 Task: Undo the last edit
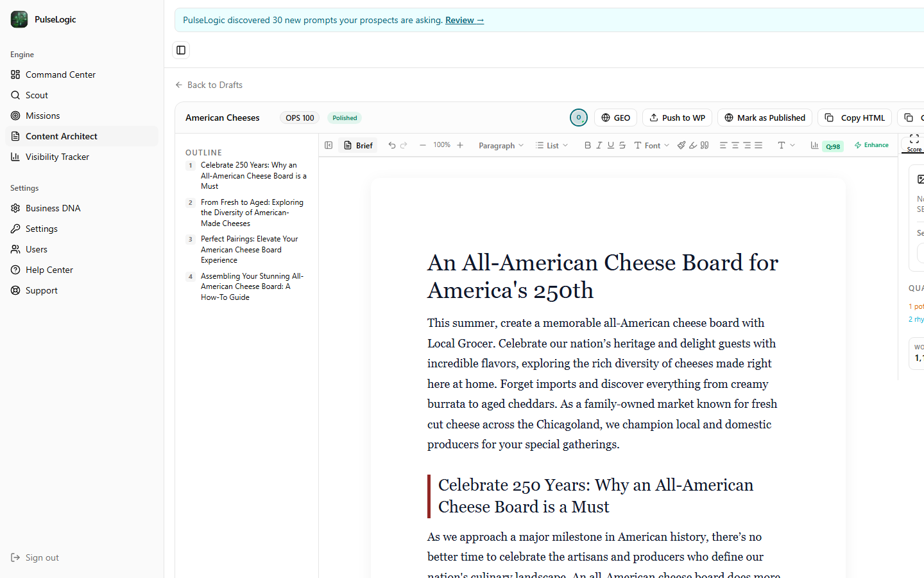[x=392, y=145]
